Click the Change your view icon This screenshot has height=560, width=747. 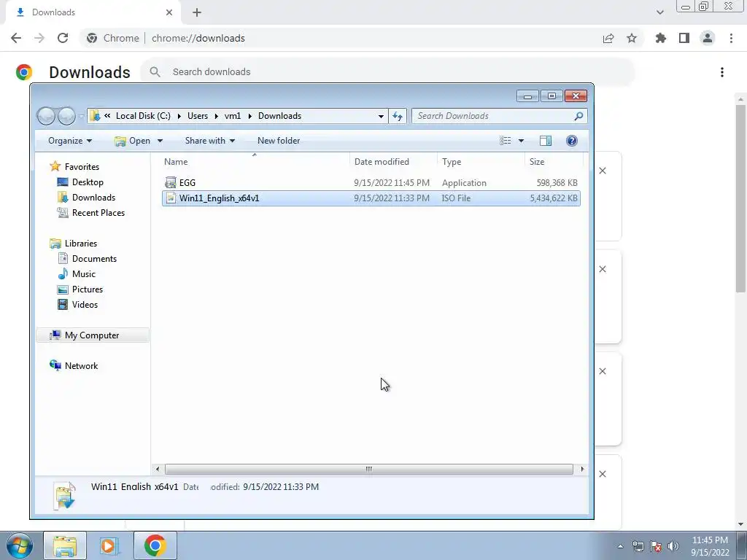505,141
